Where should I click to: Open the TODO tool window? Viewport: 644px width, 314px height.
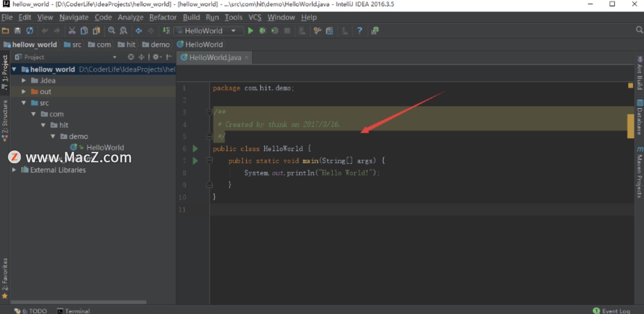click(31, 311)
